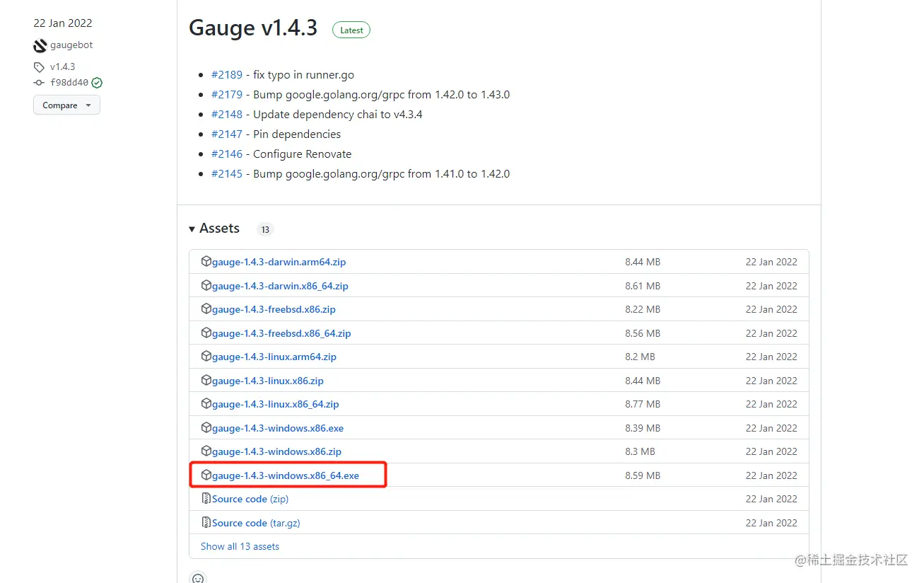Click the 8.3 MB size for windows.x86.zip
Image resolution: width=924 pixels, height=583 pixels.
640,451
